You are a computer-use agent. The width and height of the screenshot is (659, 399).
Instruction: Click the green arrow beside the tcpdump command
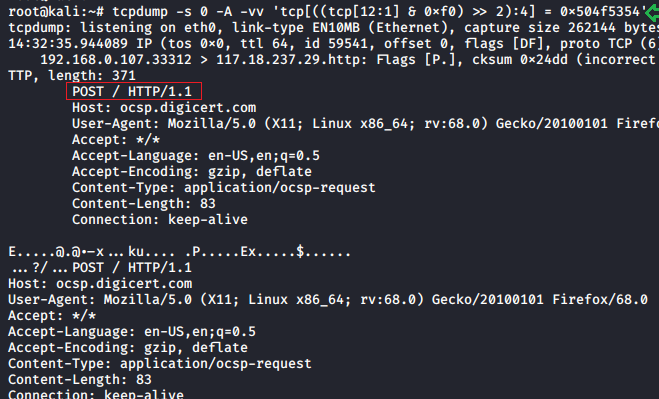coord(653,12)
